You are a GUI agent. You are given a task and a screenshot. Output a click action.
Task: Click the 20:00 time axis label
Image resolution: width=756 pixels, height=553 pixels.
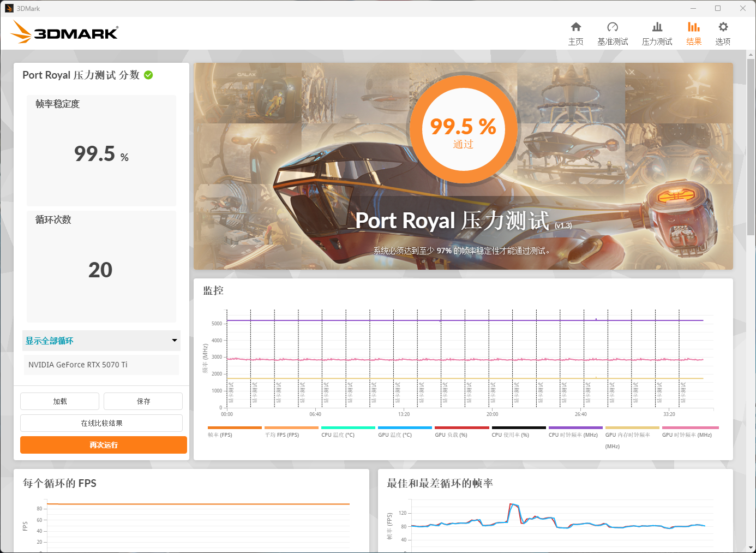pos(492,414)
